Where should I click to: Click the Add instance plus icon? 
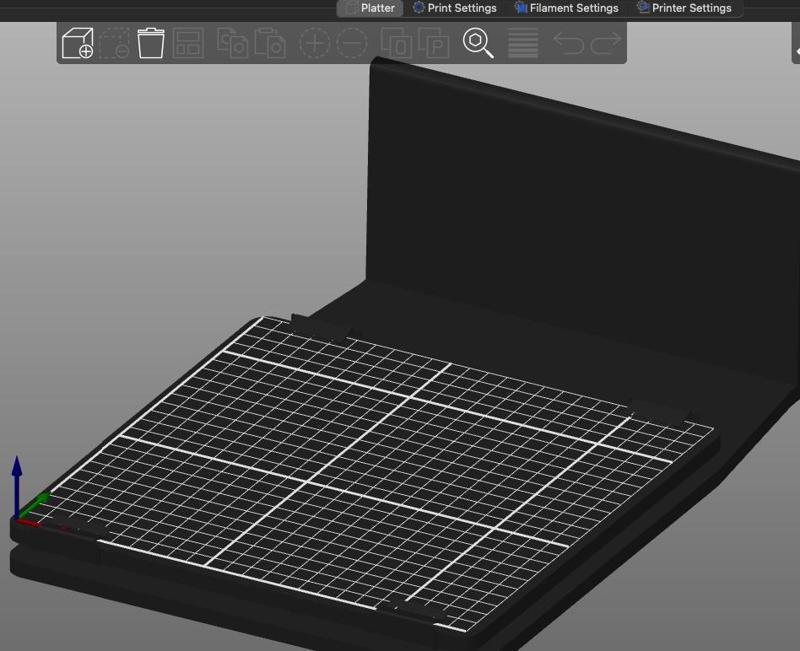point(315,43)
